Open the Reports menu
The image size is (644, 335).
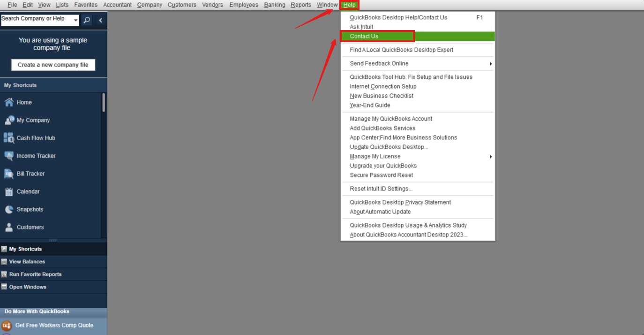(301, 5)
